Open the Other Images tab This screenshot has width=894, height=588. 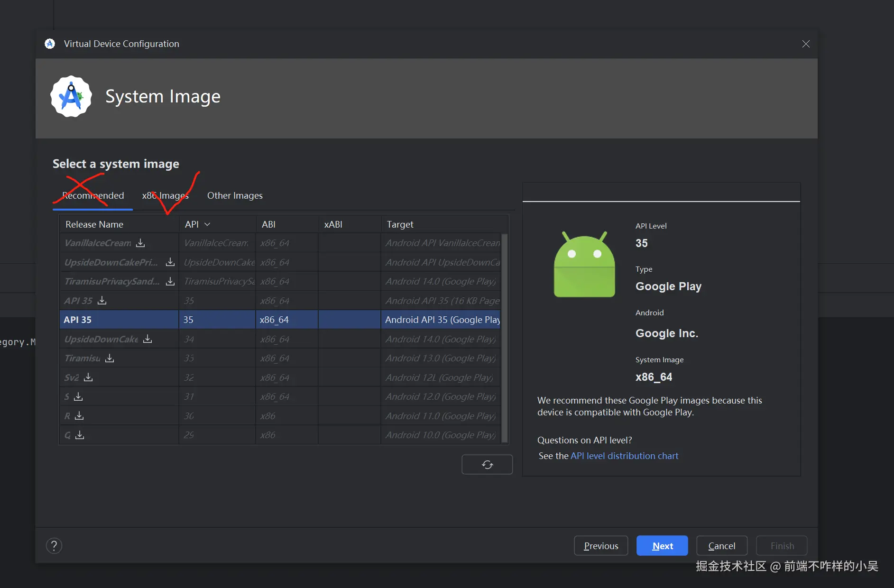coord(235,195)
